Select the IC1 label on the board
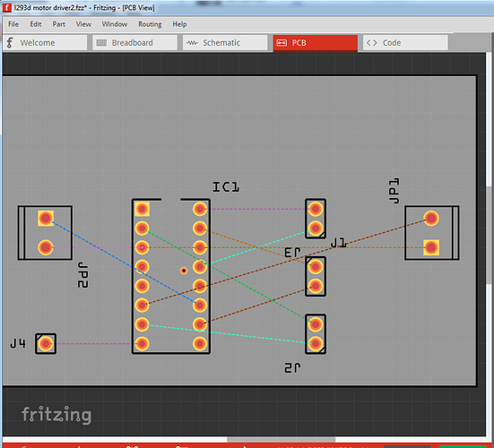 [226, 187]
